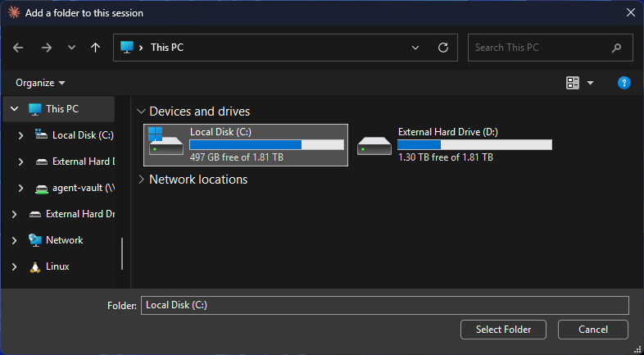
Task: Click the This PC monitor icon in address bar
Action: pyautogui.click(x=127, y=48)
